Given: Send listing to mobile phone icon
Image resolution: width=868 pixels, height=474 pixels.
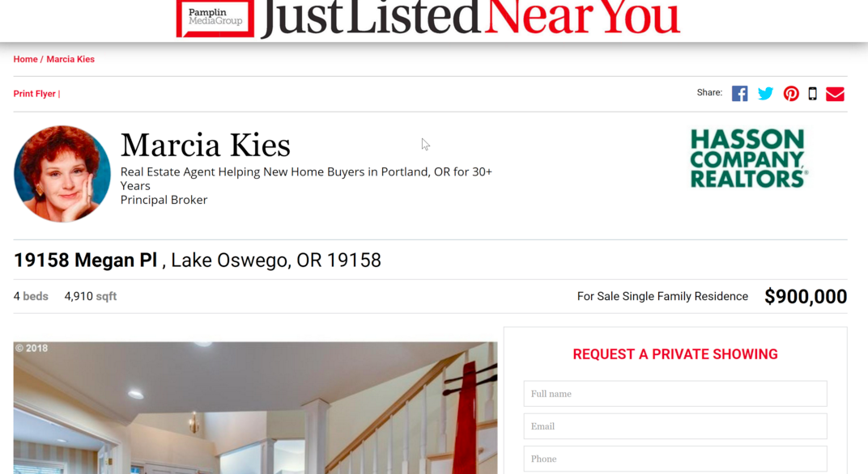Looking at the screenshot, I should (x=812, y=94).
